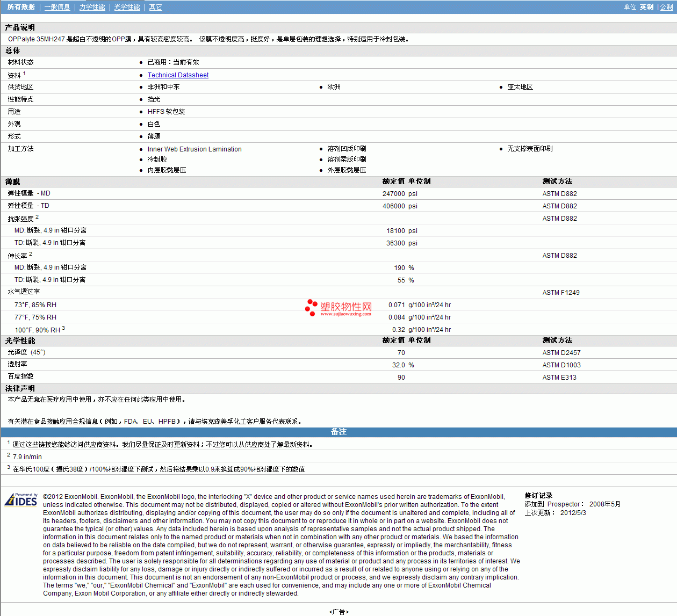Click Inner Web Extrusion Lamination entry
677x616 pixels.
195,149
